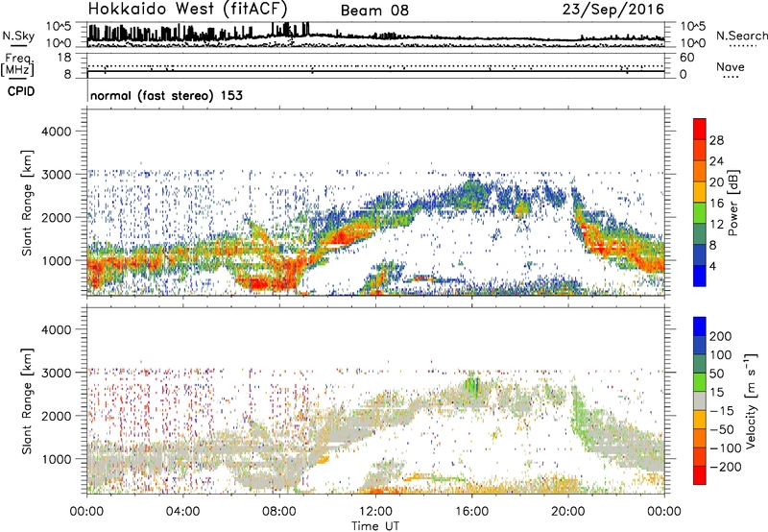Image resolution: width=768 pixels, height=532 pixels.
Task: Click the red bottom of Velocity color bar
Action: tap(700, 475)
